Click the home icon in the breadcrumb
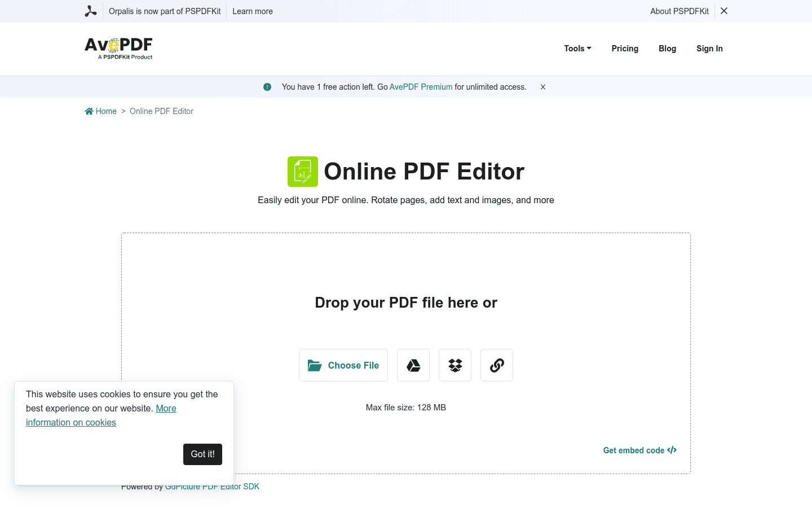The height and width of the screenshot is (508, 812). coord(89,111)
